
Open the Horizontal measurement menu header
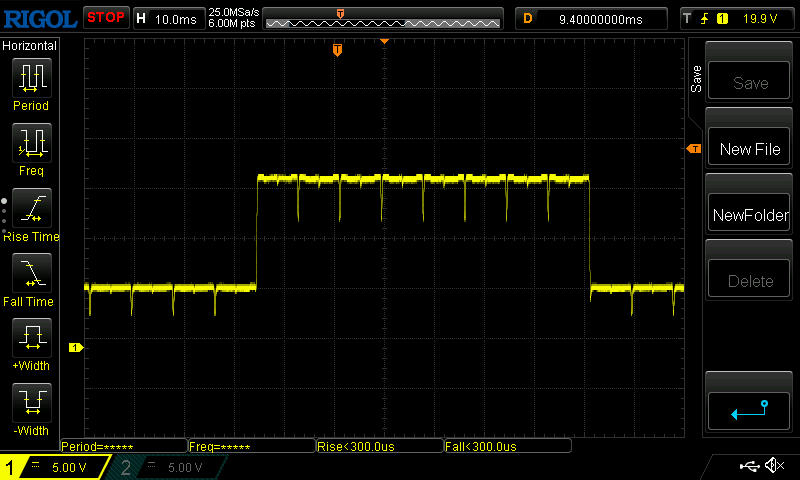click(x=30, y=46)
